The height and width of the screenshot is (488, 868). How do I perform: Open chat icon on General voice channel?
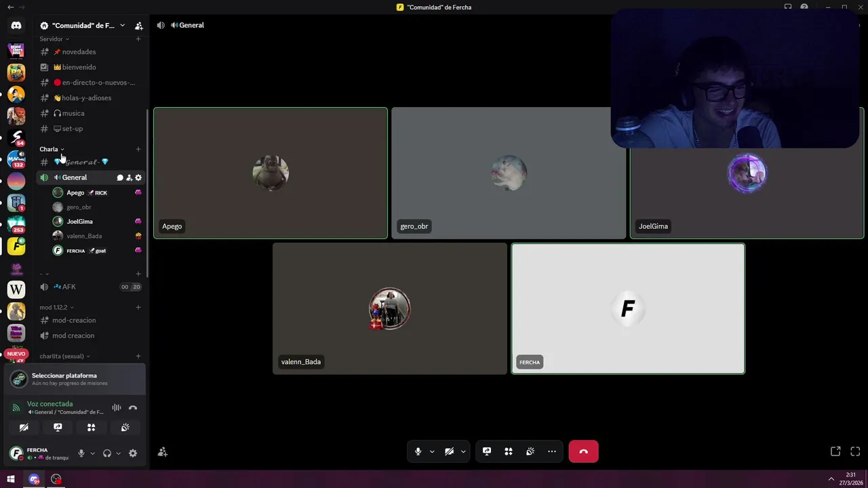point(120,178)
